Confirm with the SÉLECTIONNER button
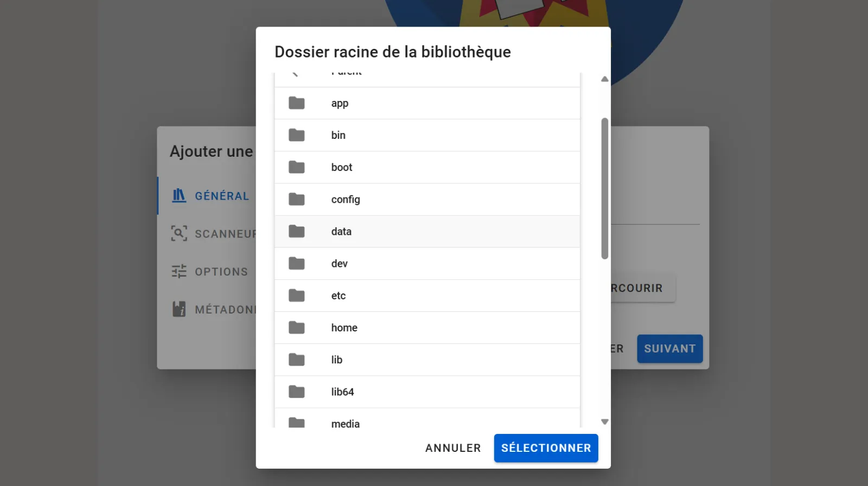Viewport: 868px width, 486px height. pyautogui.click(x=546, y=447)
